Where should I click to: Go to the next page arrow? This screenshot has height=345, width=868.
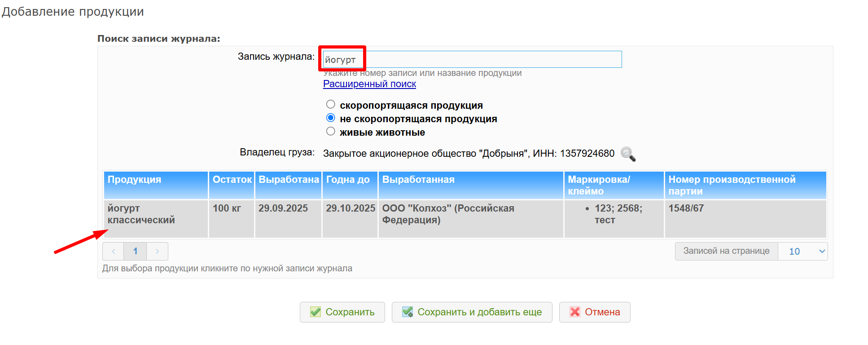point(157,252)
